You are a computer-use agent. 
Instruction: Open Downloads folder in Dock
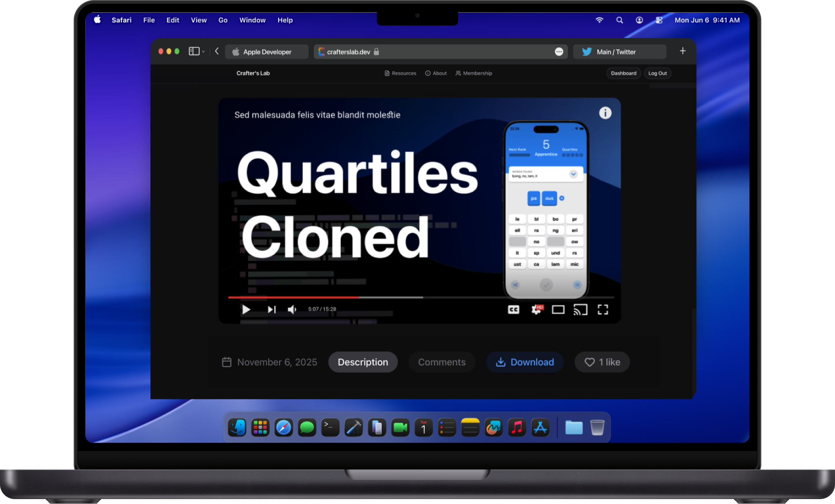(574, 427)
